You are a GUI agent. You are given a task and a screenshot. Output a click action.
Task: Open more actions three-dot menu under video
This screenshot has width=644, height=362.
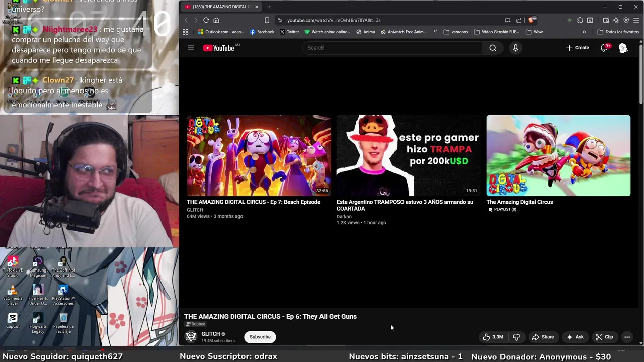tap(627, 337)
